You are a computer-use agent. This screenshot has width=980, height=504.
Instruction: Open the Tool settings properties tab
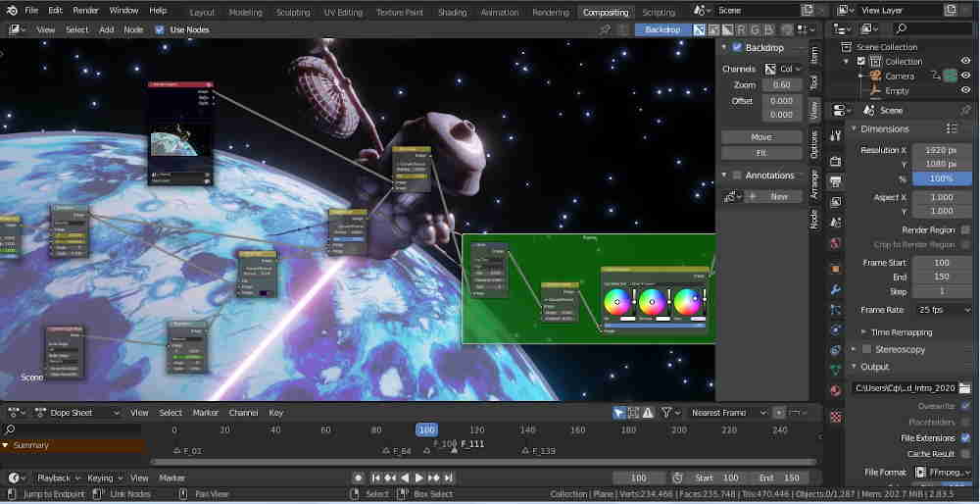[x=835, y=135]
